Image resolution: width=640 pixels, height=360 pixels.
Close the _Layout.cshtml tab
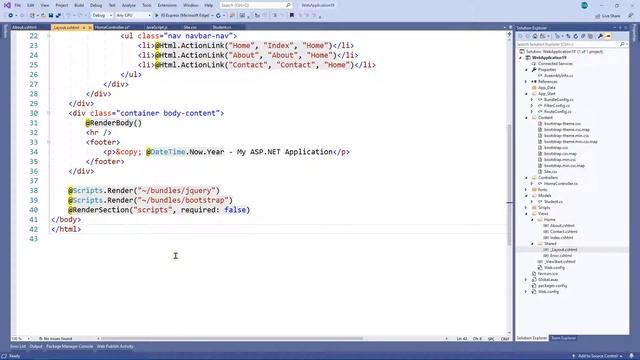click(90, 27)
